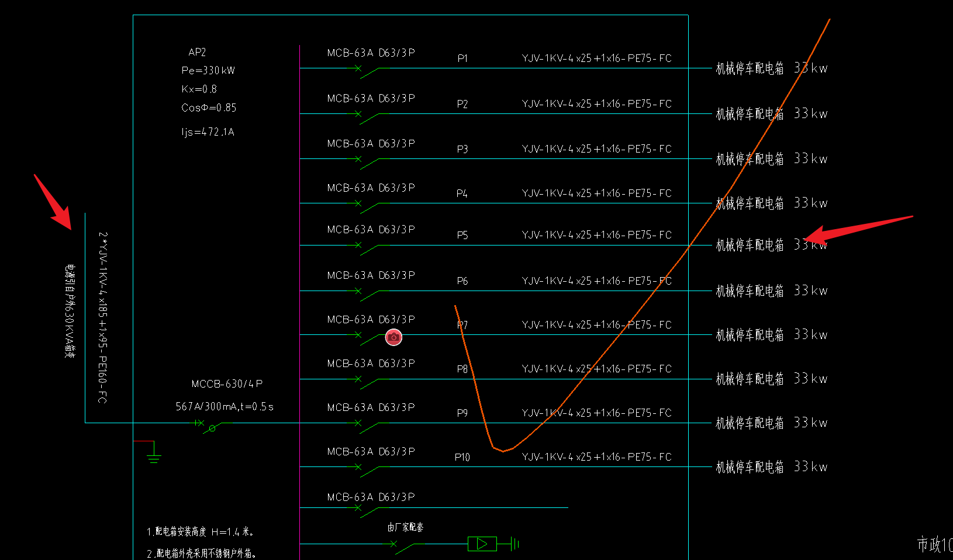Select the Kx=0.8 text

point(199,89)
